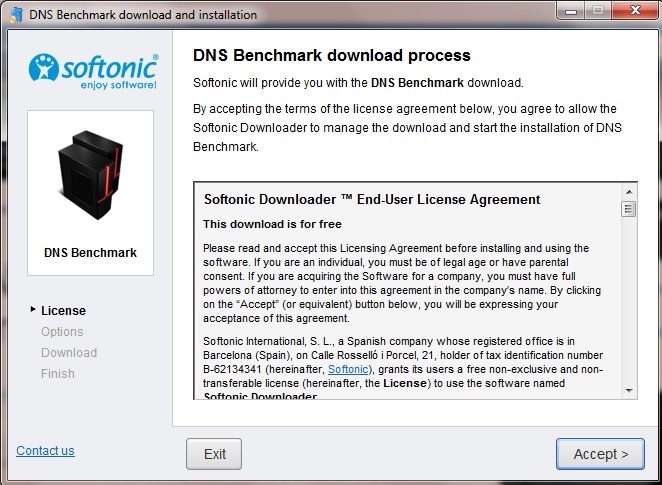Click the license scrollbar down arrow
The width and height of the screenshot is (662, 485).
pos(629,390)
